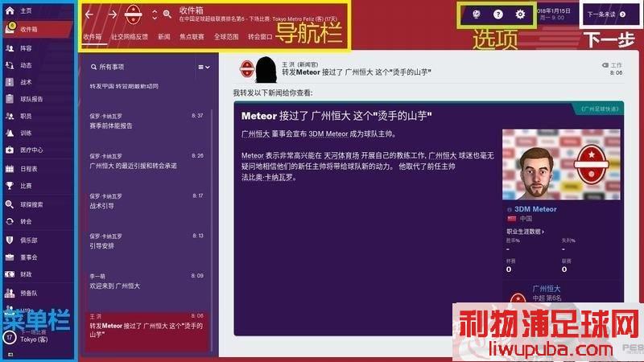Open the 转会 transfers icon
Screen dimensions: 644x362
click(x=10, y=222)
